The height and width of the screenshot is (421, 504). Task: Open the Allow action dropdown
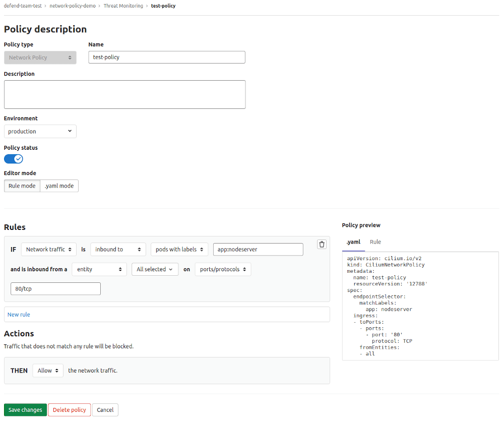[x=47, y=370]
